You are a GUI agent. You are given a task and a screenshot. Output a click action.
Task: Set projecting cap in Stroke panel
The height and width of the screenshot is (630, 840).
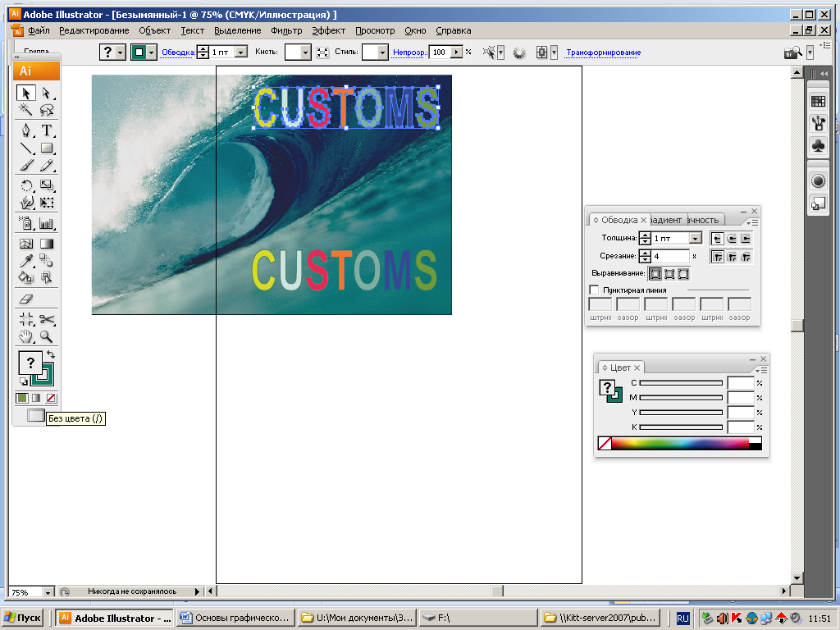point(745,239)
